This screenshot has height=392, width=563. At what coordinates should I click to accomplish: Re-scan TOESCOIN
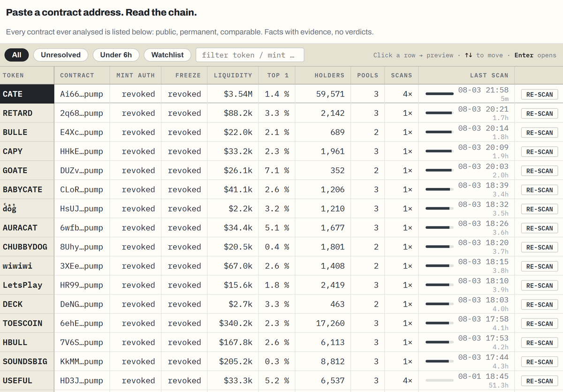click(540, 324)
